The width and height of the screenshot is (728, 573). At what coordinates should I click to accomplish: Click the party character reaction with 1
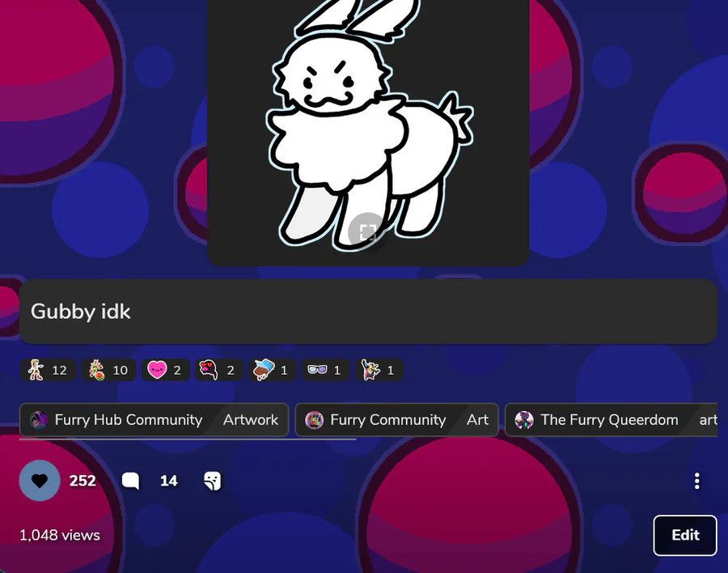(379, 370)
